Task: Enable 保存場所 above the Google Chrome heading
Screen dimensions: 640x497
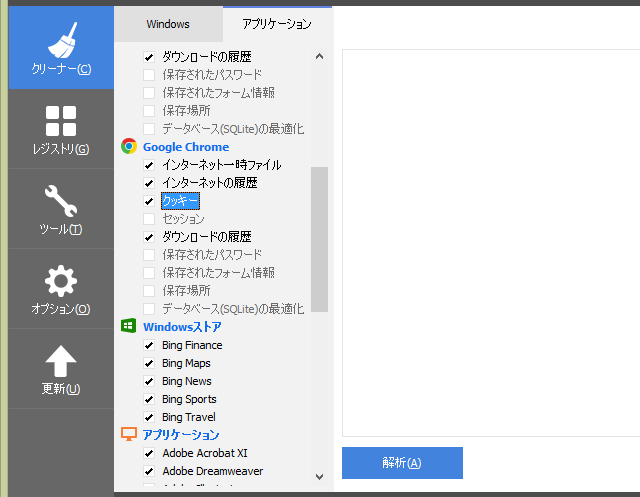Action: (149, 111)
